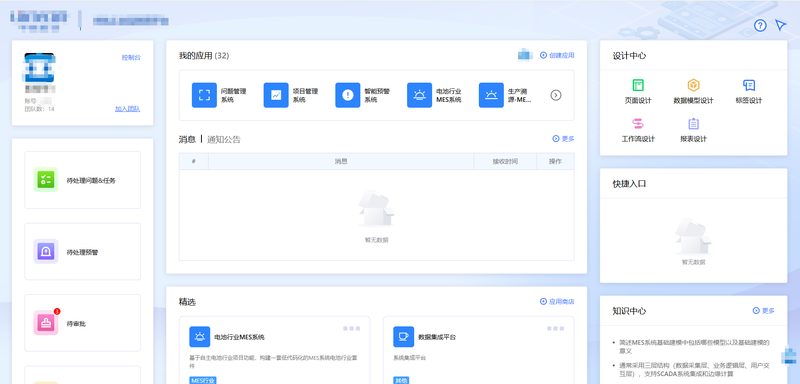Open the 数据集成平台 featured card icon
Screen dimensions: 800x384
404,337
